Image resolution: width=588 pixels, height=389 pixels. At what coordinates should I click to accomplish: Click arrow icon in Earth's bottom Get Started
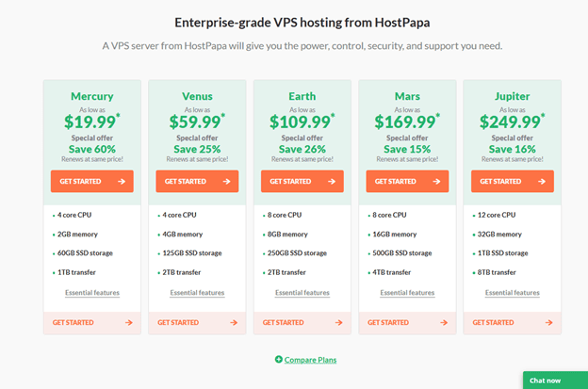338,323
